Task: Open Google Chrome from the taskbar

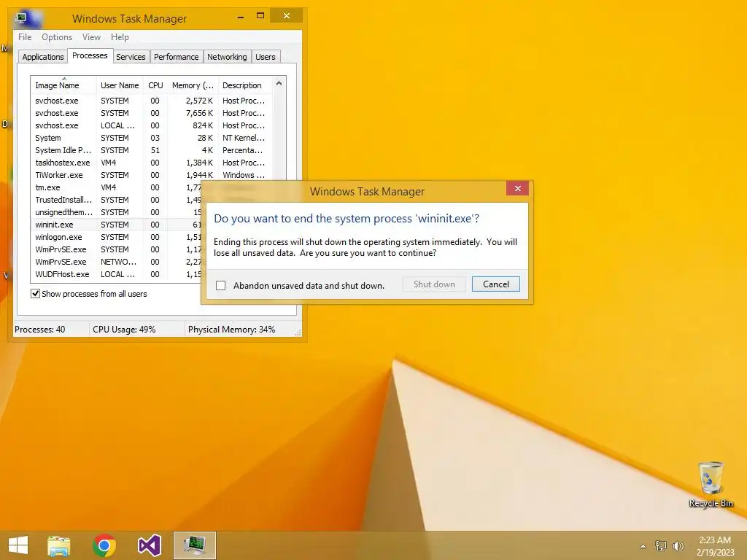Action: pyautogui.click(x=104, y=545)
